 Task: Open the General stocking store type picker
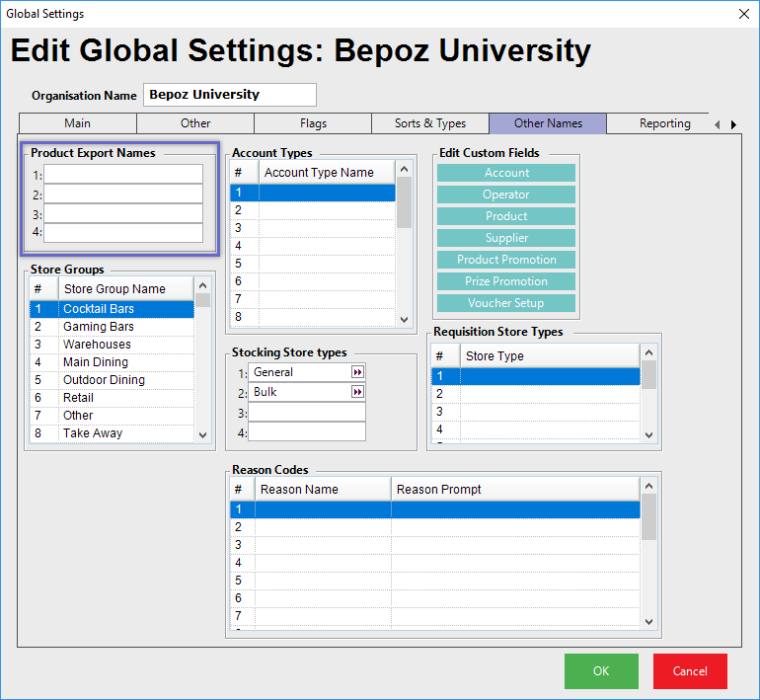(357, 372)
